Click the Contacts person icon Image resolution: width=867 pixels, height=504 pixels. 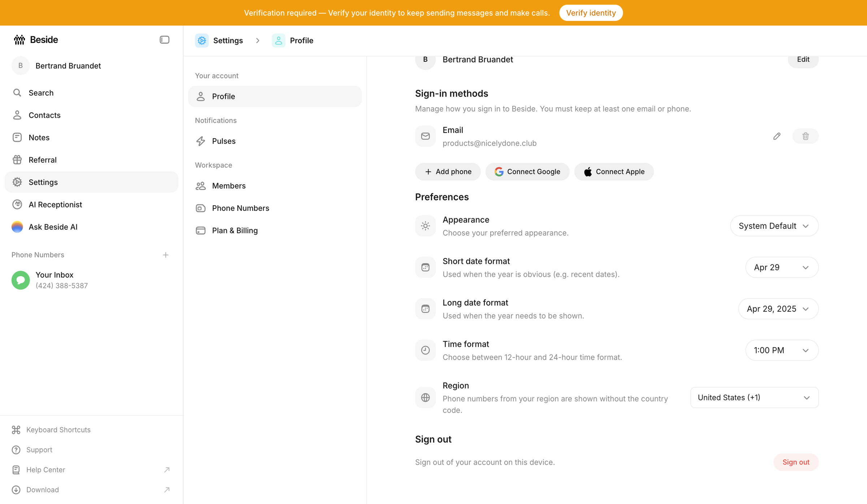pos(17,115)
